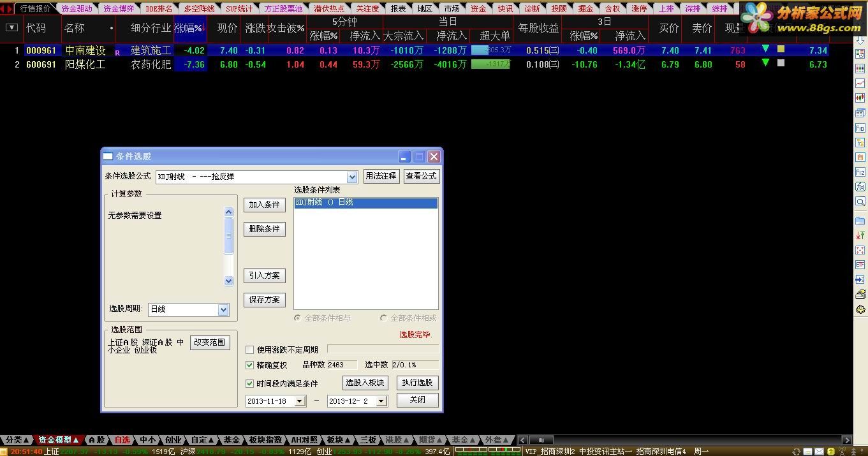This screenshot has width=868, height=456.
Task: Open the candlestick chart sidebar icon
Action: 860,98
